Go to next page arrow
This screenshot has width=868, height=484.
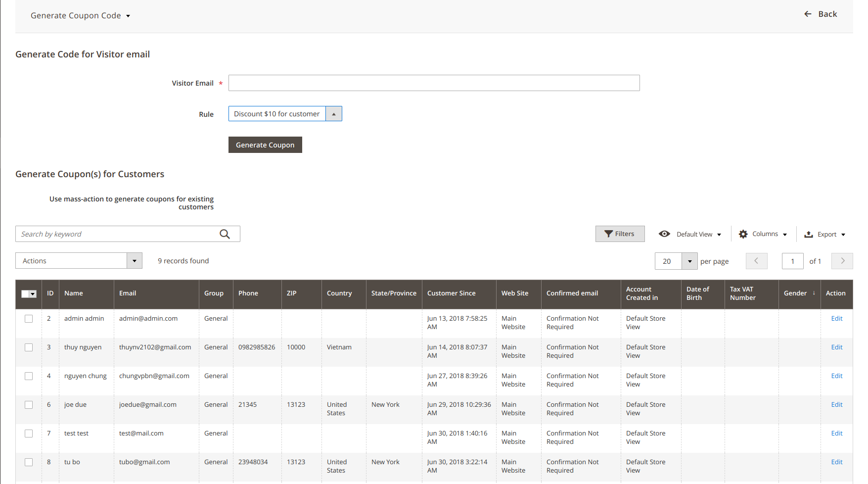[x=842, y=261]
